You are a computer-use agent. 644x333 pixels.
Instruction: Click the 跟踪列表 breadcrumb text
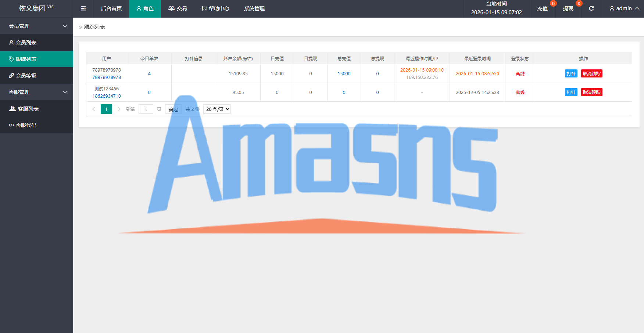click(x=94, y=27)
